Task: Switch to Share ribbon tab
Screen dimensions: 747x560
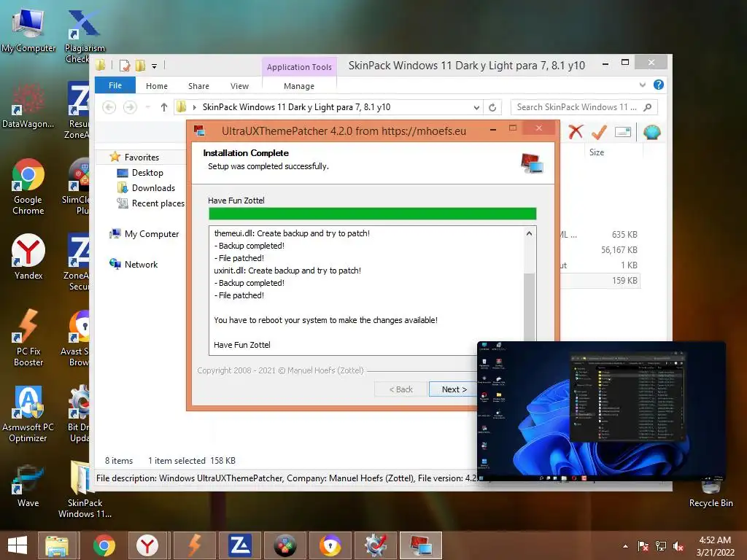Action: click(x=198, y=86)
